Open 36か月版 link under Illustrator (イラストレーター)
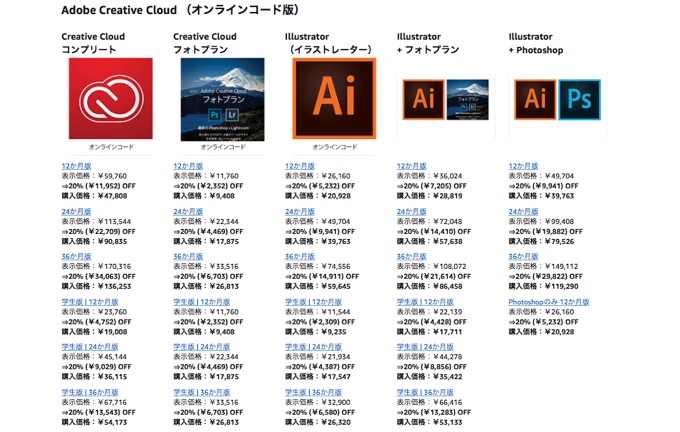The height and width of the screenshot is (432, 680). coord(300,257)
